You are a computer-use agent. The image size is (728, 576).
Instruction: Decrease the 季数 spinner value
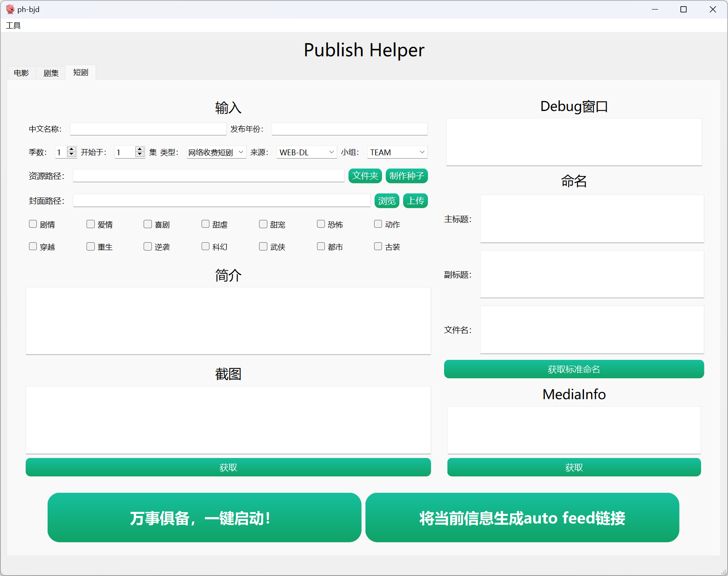(72, 155)
